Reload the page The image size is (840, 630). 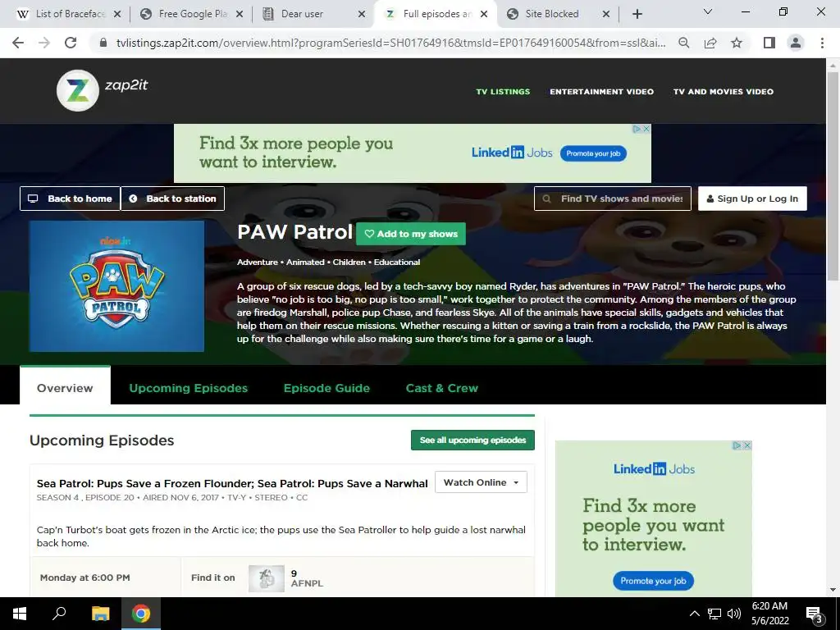tap(71, 43)
